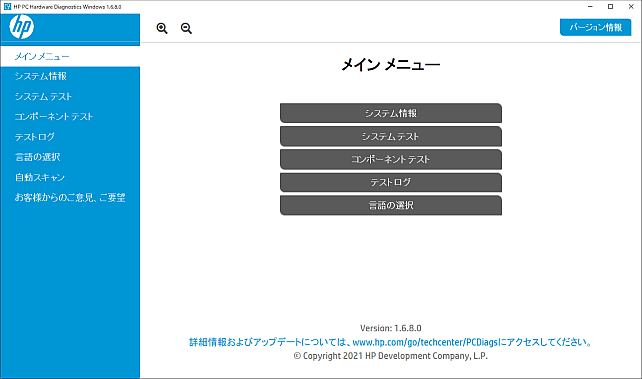
Task: Click the gray コンポーネント テスト main button
Action: click(391, 159)
